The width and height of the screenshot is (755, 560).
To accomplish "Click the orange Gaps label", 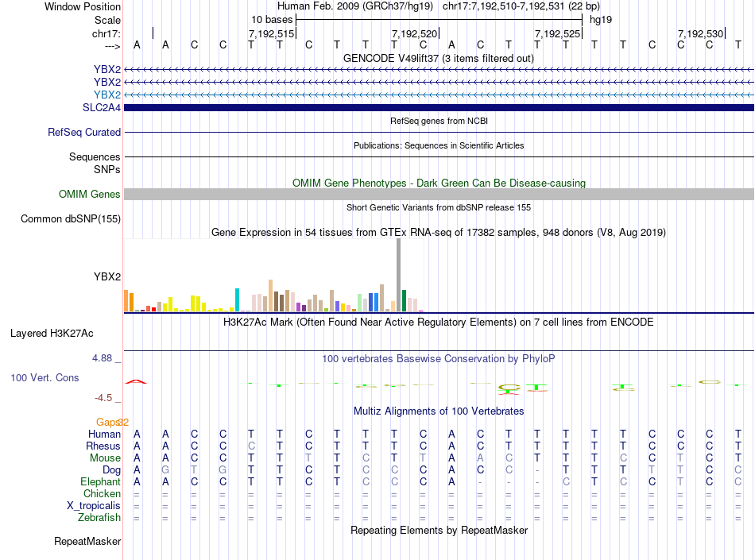I will point(108,422).
